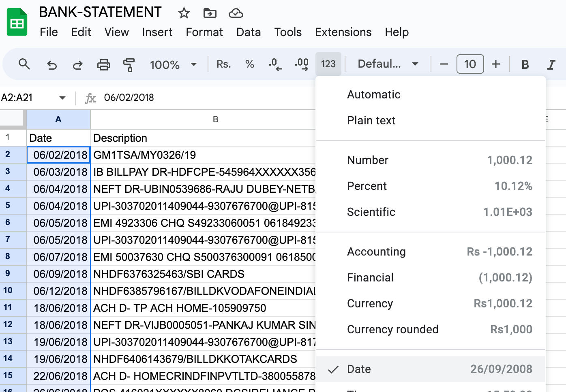This screenshot has width=566, height=392.
Task: Toggle italic formatting
Action: click(x=551, y=64)
